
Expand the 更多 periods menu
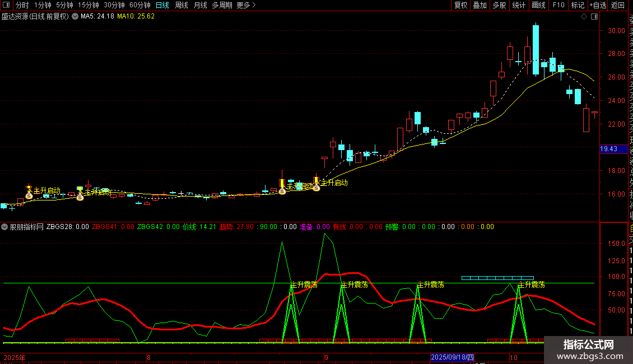246,5
